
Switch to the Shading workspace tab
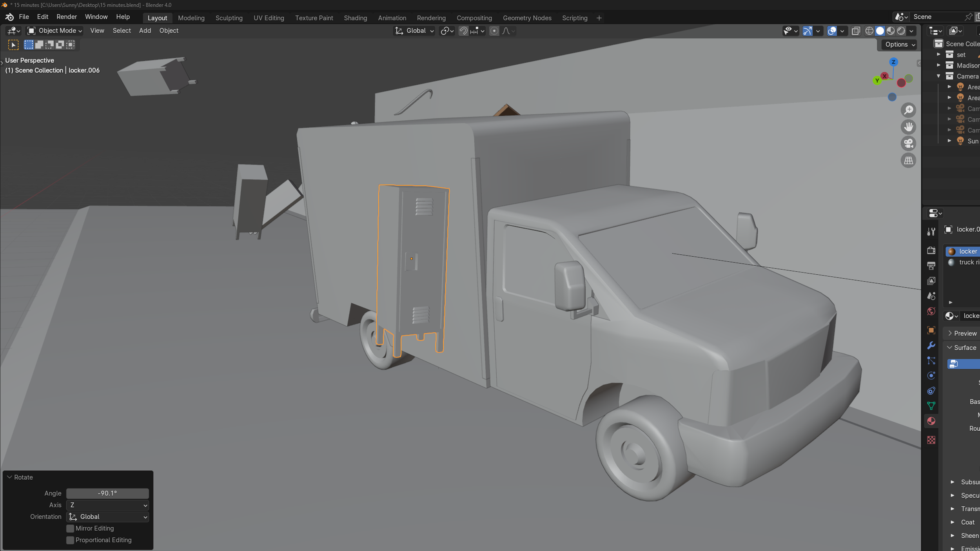[355, 18]
